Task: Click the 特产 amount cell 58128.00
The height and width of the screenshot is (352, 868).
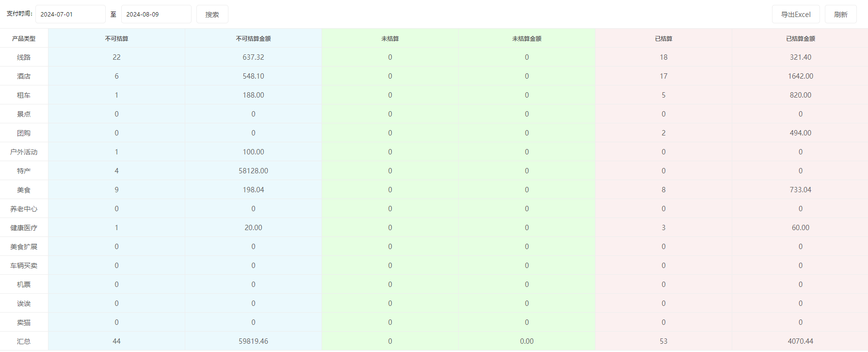Action: coord(253,171)
